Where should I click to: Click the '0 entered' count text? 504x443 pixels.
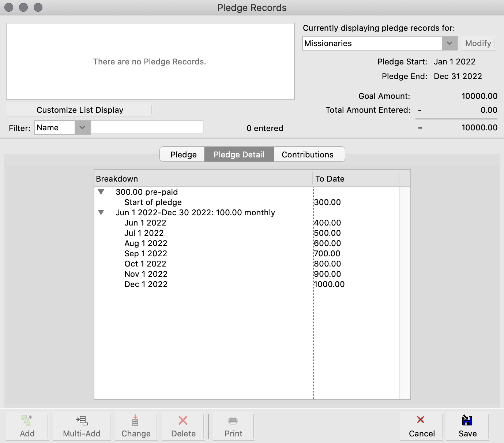(265, 128)
